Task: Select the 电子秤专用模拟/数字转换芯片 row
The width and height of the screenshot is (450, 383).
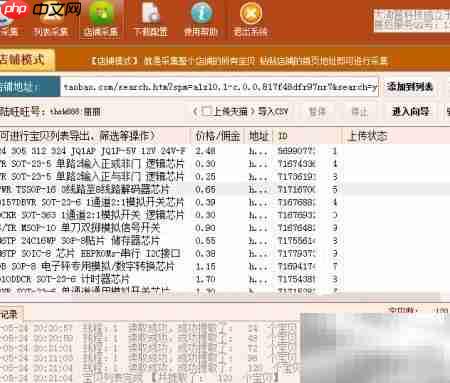Action: (x=225, y=266)
